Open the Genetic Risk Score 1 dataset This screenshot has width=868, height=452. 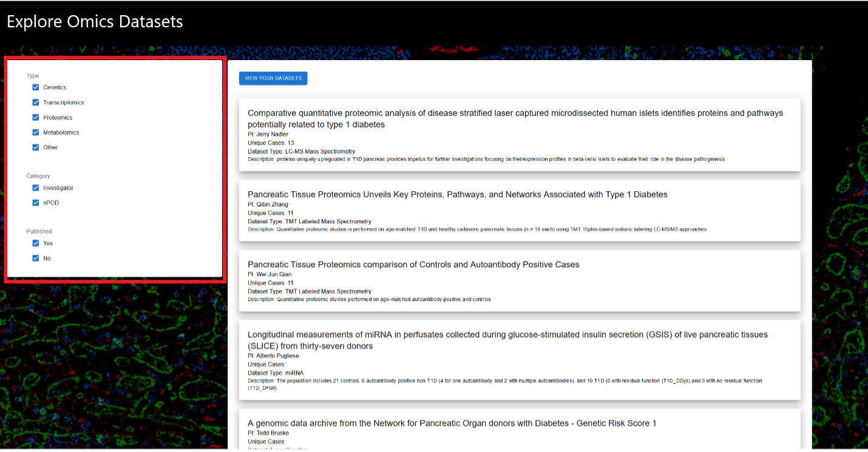pos(452,423)
